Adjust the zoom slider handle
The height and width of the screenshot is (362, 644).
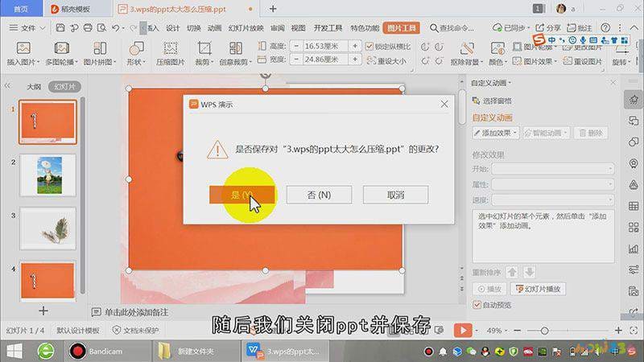(x=544, y=331)
